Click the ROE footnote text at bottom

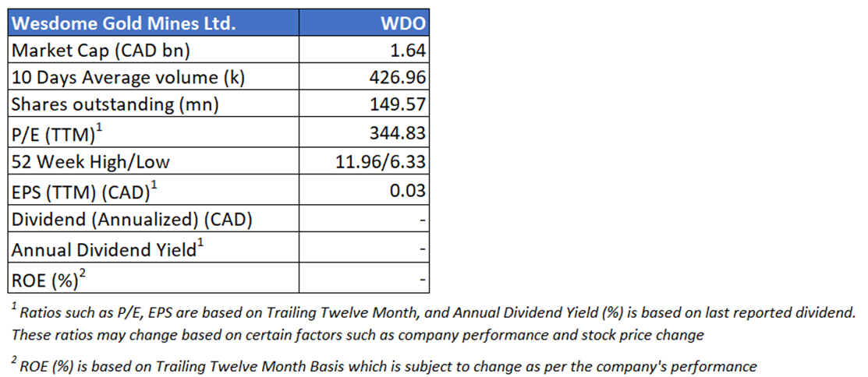tap(382, 365)
